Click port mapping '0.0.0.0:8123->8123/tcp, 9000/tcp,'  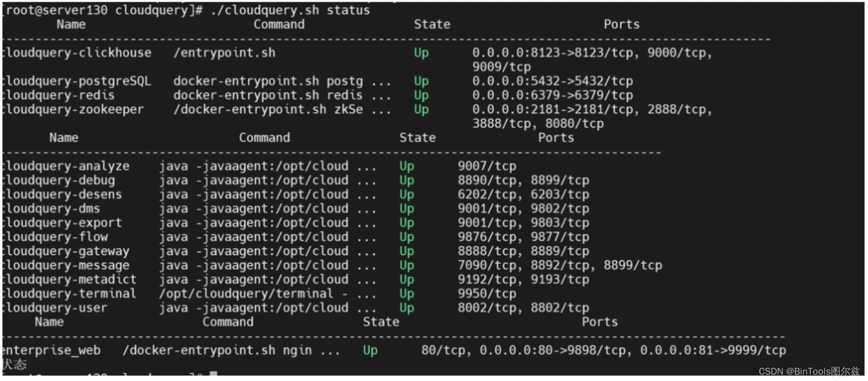coord(592,53)
